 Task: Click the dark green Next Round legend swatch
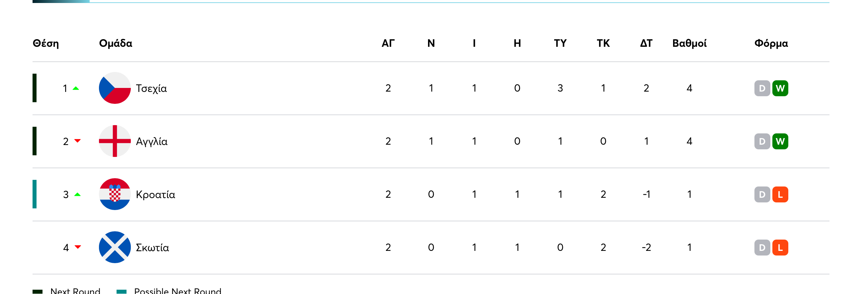38,291
